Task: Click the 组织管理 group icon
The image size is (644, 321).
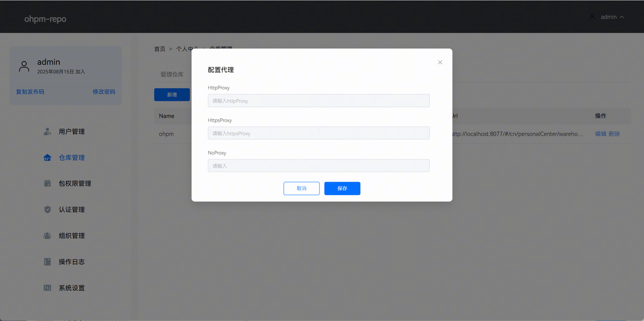Action: 47,236
